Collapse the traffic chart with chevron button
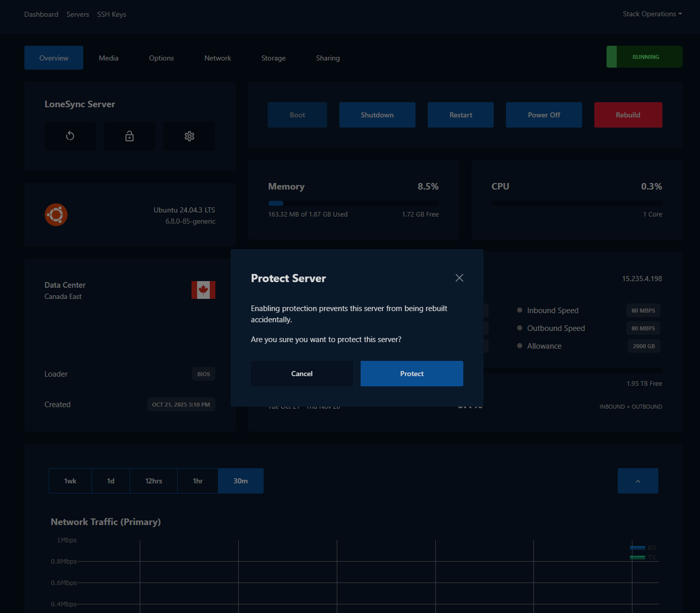The width and height of the screenshot is (700, 613). click(x=638, y=481)
